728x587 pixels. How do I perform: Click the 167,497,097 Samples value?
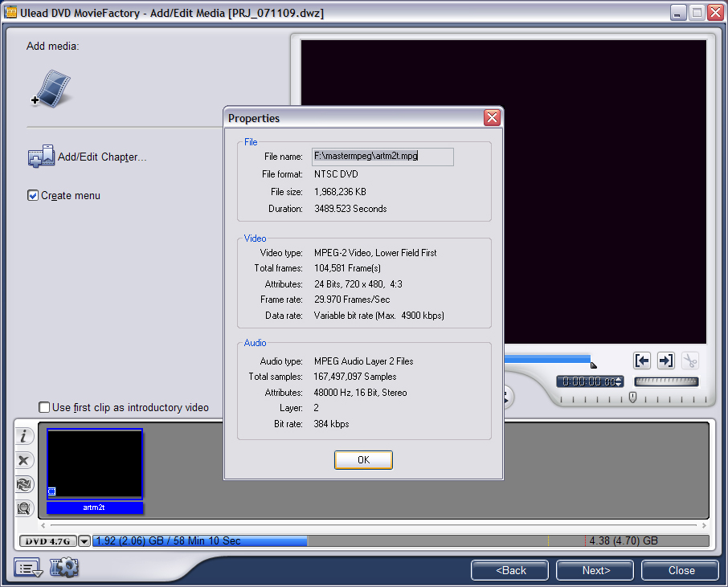pyautogui.click(x=355, y=377)
